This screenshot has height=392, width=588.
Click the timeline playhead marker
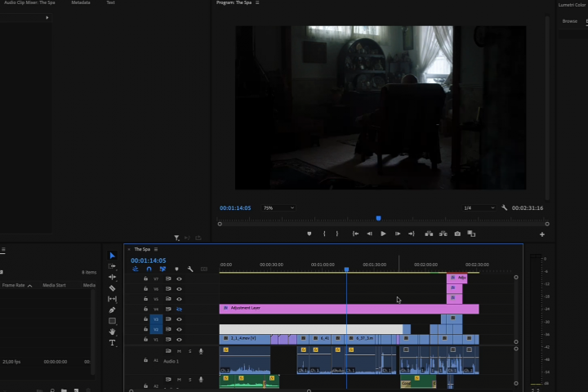click(346, 269)
